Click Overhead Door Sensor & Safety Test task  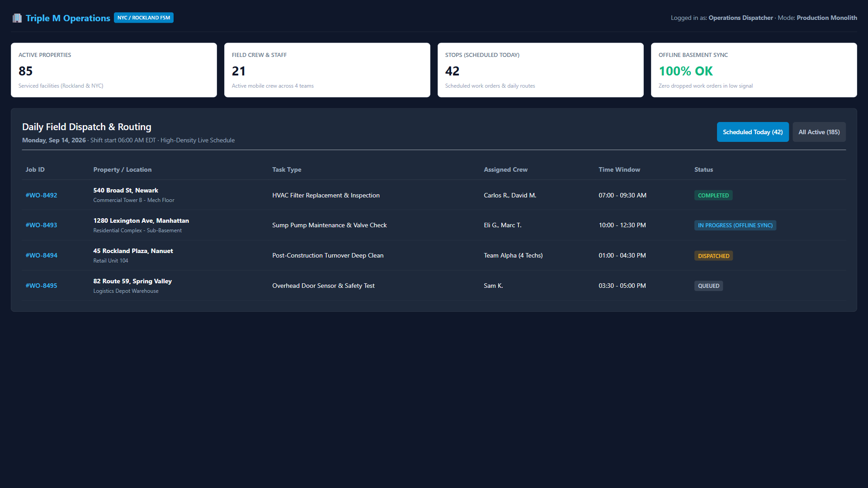323,286
